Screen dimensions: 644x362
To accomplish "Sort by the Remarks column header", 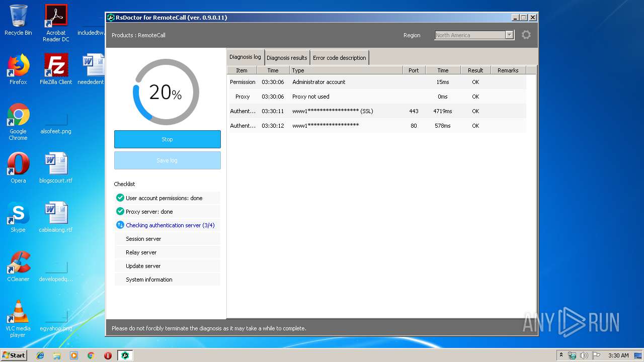I will [508, 70].
